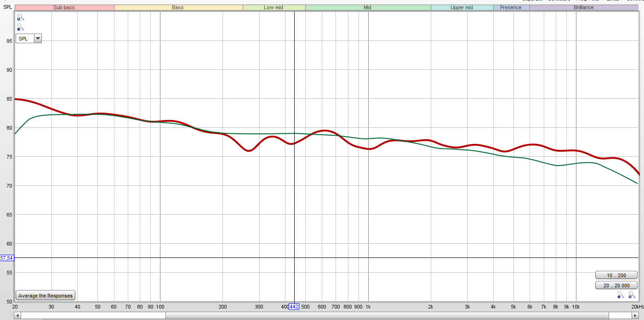Click the 10k frequency axis label

point(576,307)
